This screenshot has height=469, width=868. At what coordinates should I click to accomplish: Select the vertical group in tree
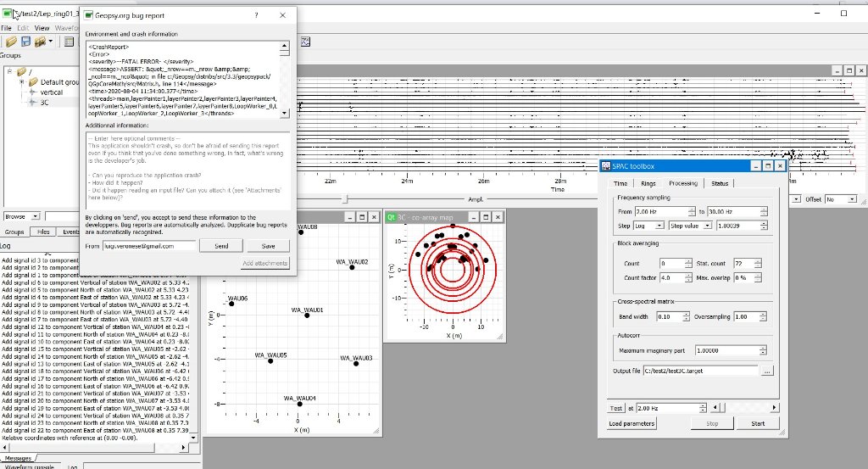(51, 92)
